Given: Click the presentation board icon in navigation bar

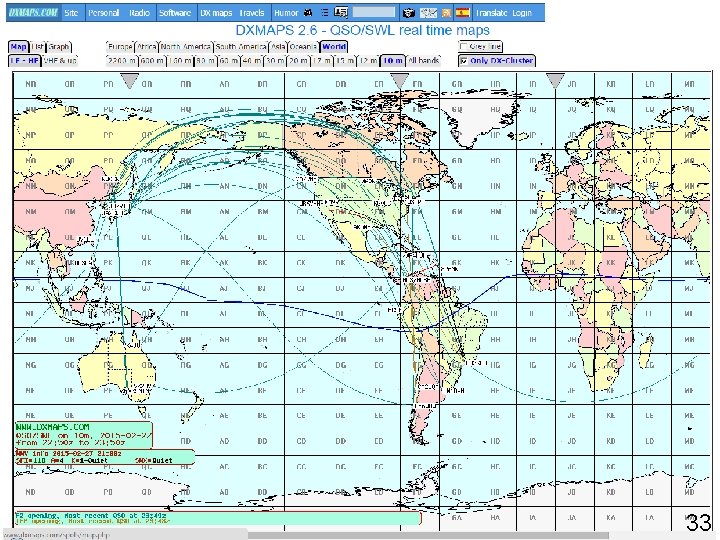Looking at the screenshot, I should click(x=341, y=12).
